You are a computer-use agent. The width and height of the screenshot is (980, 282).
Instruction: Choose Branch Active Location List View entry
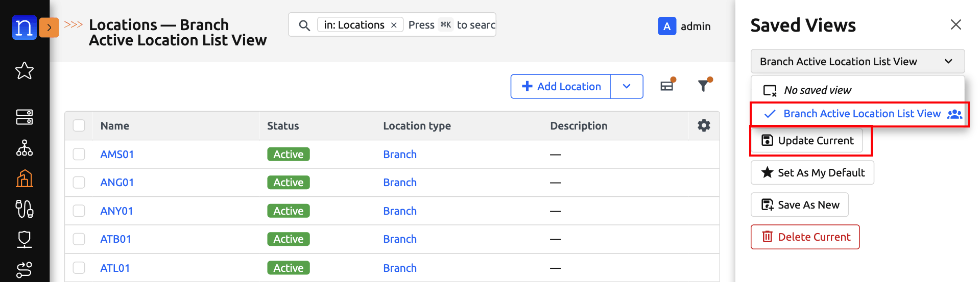coord(862,114)
